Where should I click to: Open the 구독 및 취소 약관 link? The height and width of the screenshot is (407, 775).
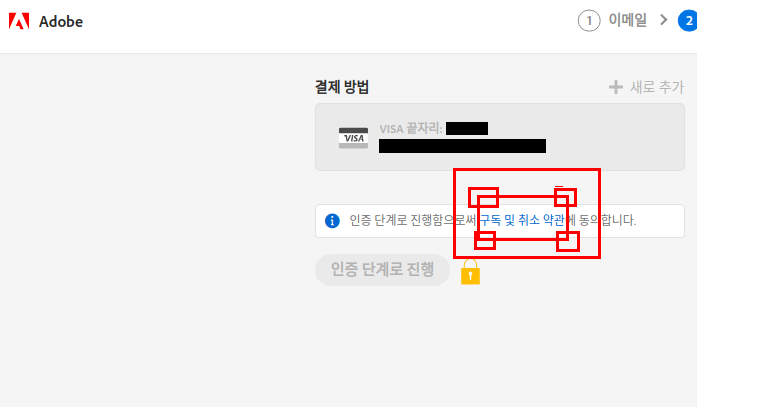click(522, 220)
